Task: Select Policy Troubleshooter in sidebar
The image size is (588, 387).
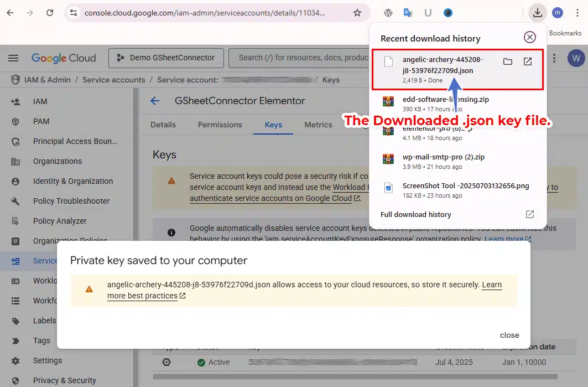Action: coord(71,201)
